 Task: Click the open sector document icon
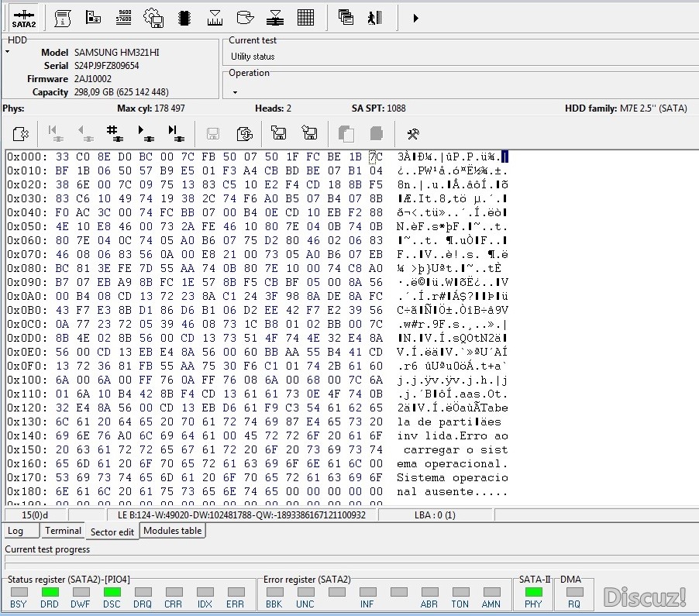pos(20,133)
